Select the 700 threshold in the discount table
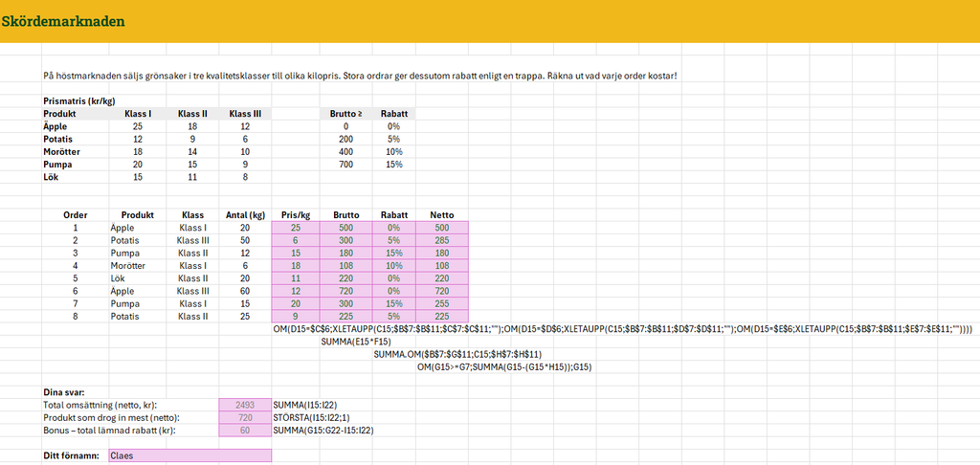980x465 pixels. [345, 165]
